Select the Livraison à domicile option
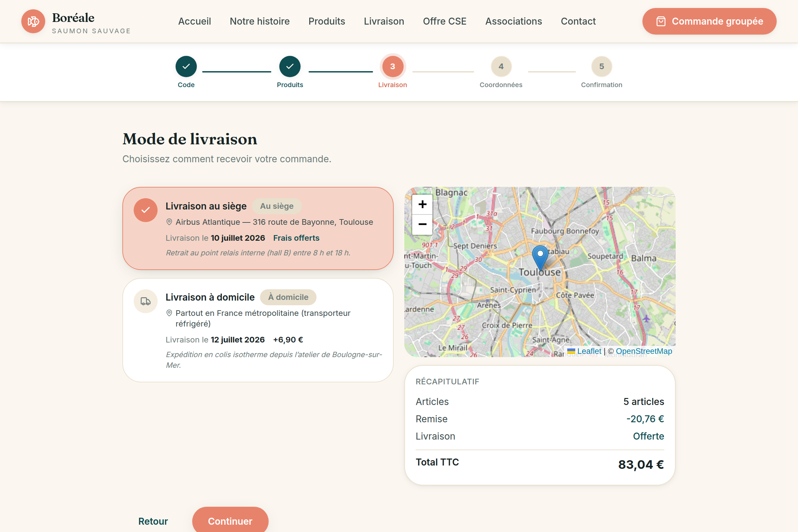The height and width of the screenshot is (532, 798). (x=258, y=330)
